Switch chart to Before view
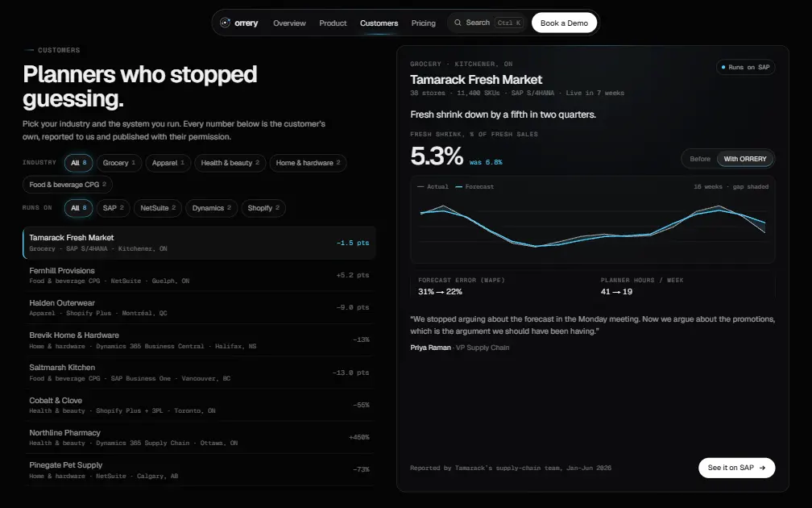Viewport: 812px width, 508px height. pyautogui.click(x=700, y=159)
